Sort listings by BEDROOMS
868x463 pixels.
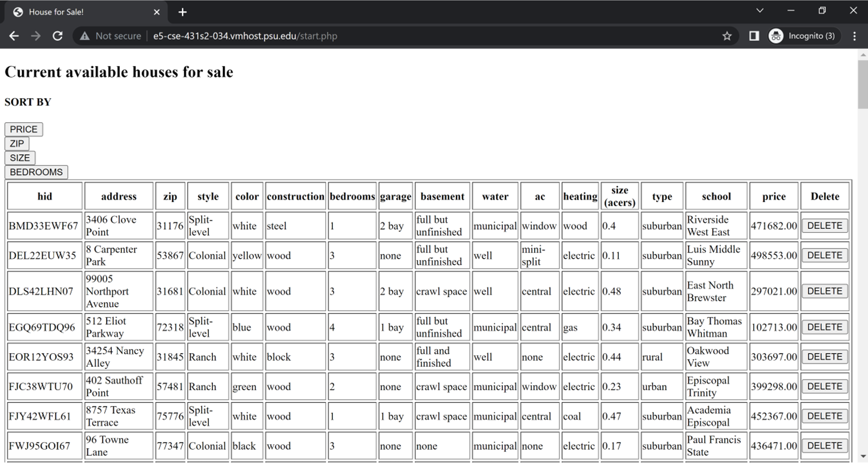(x=36, y=172)
